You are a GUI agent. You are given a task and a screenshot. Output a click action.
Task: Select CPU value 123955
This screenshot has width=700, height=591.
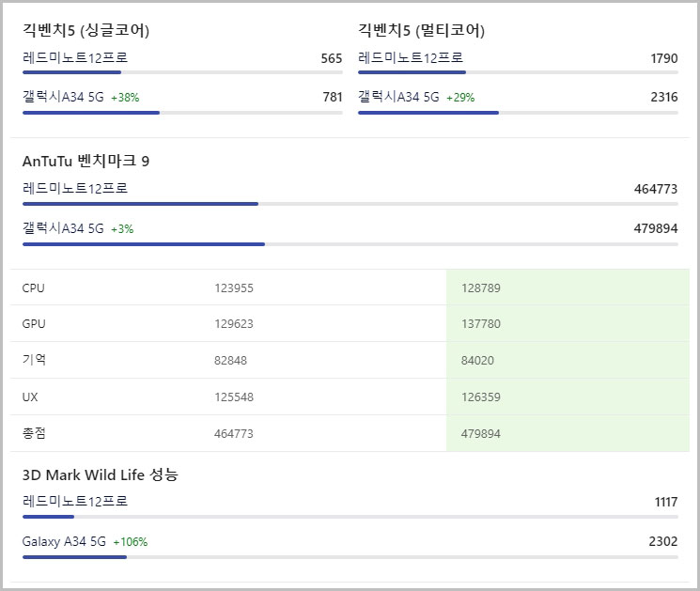(x=234, y=288)
